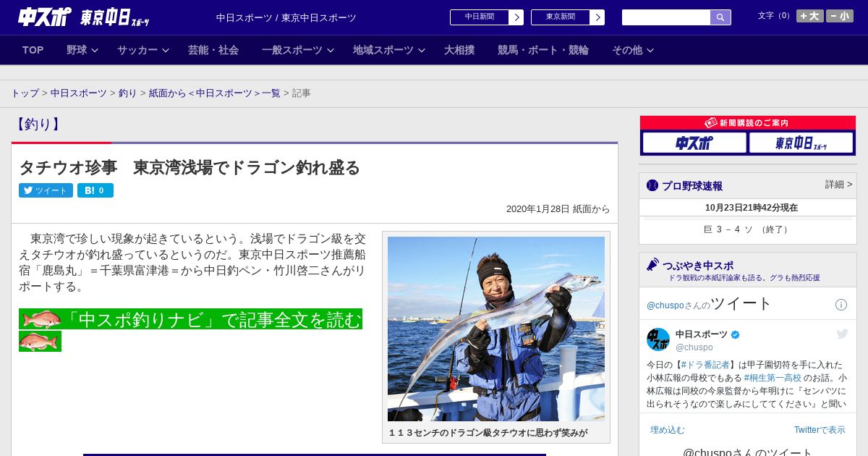
Task: Click the baseball icon beside プロ野球速報
Action: (x=652, y=185)
